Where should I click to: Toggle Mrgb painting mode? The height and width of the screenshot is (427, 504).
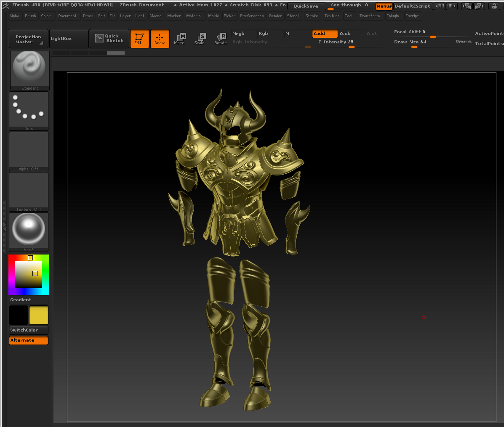[x=244, y=33]
